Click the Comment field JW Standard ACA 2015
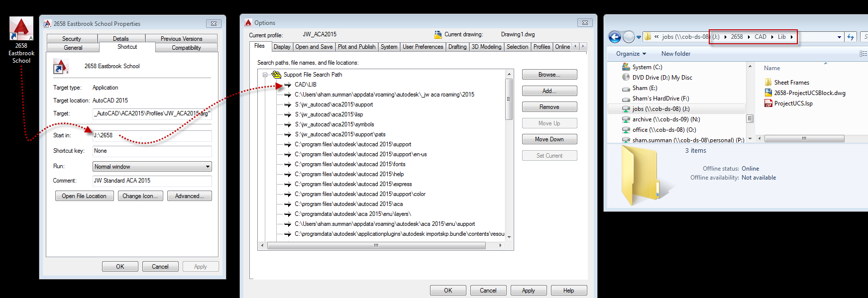Image resolution: width=868 pixels, height=298 pixels. [152, 181]
